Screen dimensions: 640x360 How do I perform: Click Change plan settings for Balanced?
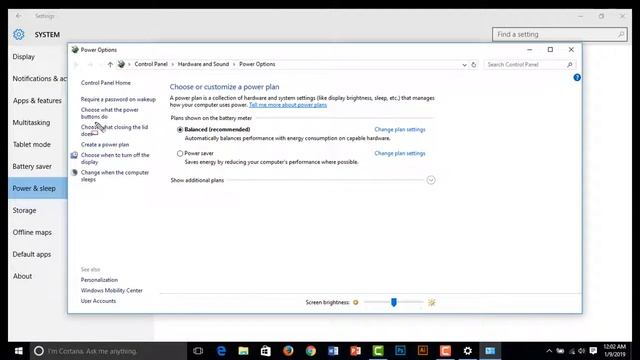(x=400, y=129)
